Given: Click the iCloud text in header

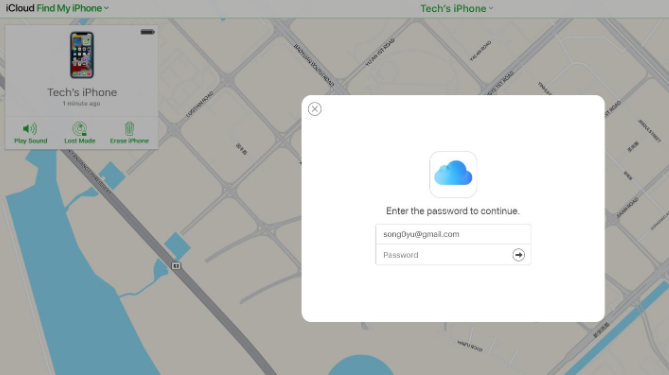Looking at the screenshot, I should 20,8.
